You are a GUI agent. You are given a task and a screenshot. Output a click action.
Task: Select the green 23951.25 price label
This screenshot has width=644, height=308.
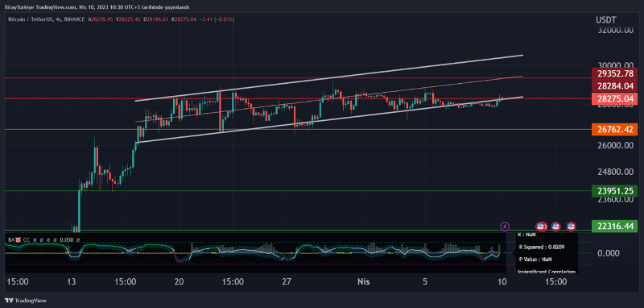(x=614, y=190)
